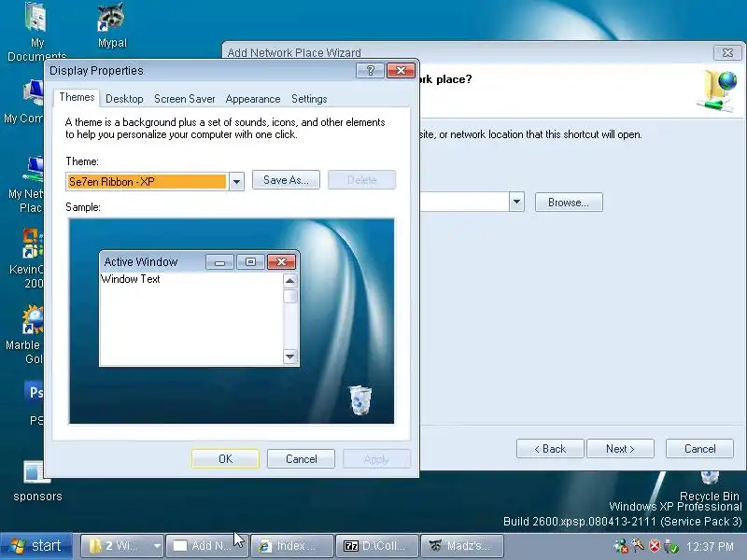
Task: Switch to the Screen Saver tab
Action: (184, 99)
